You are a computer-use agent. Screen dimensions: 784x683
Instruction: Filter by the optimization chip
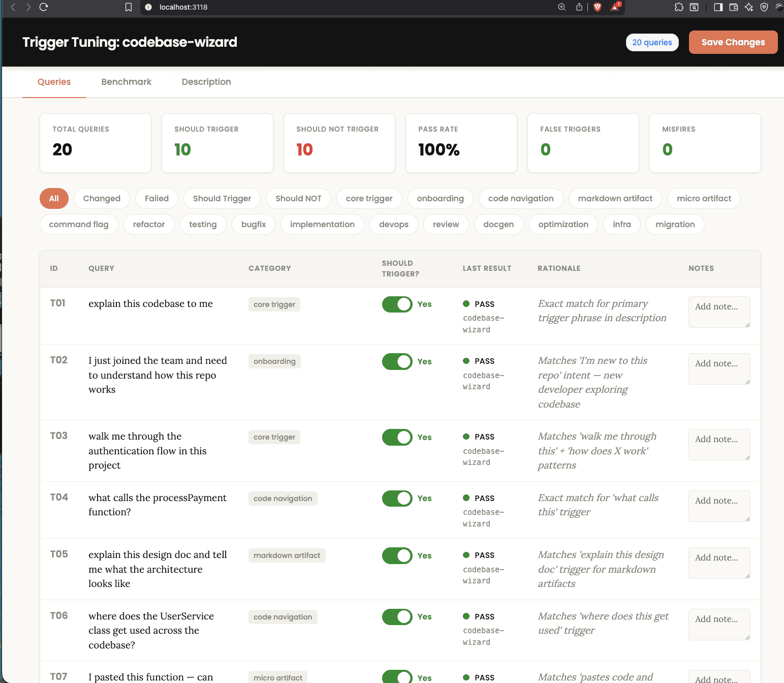(x=563, y=224)
